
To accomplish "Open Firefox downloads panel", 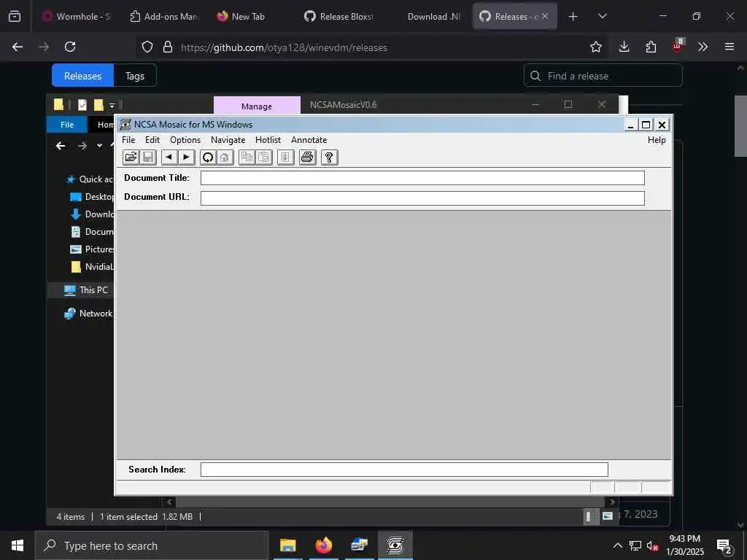I will click(624, 47).
